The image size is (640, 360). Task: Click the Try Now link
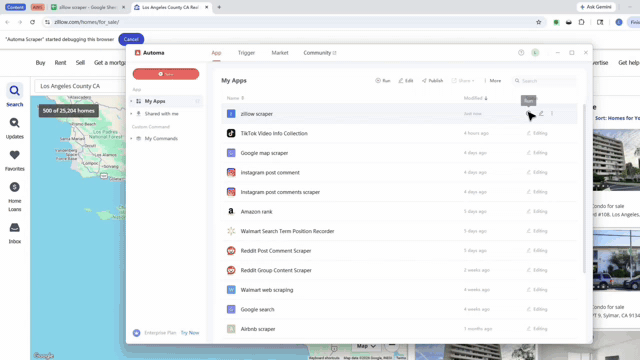pyautogui.click(x=190, y=333)
